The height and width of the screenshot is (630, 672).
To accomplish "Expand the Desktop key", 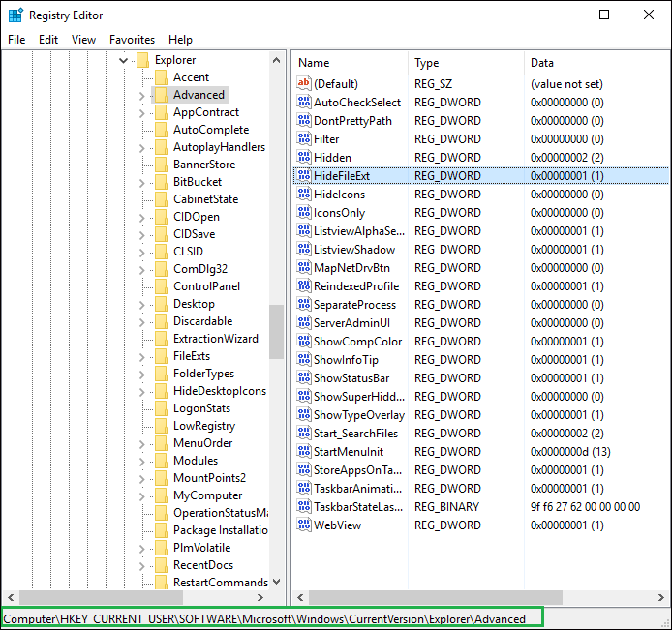I will pyautogui.click(x=142, y=305).
